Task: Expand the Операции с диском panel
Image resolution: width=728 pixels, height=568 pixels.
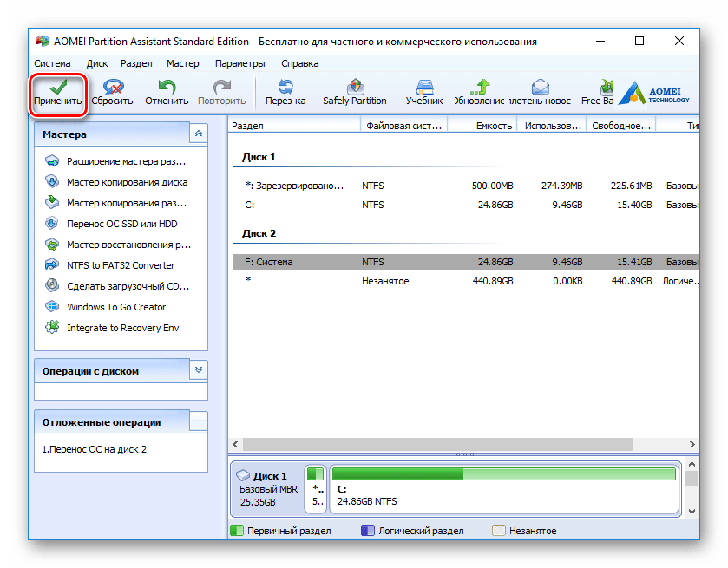Action: click(x=199, y=369)
